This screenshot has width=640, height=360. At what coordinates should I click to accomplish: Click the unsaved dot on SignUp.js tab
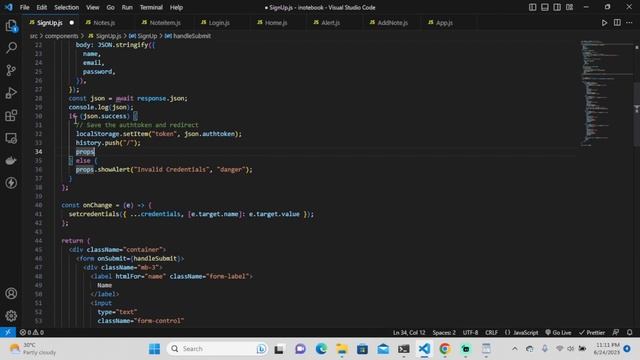coord(72,23)
